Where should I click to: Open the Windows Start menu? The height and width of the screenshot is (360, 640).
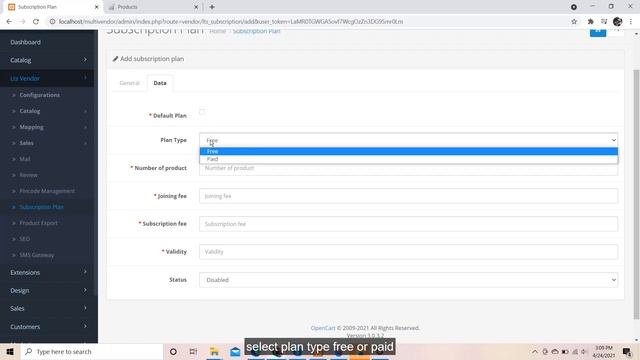coord(10,351)
